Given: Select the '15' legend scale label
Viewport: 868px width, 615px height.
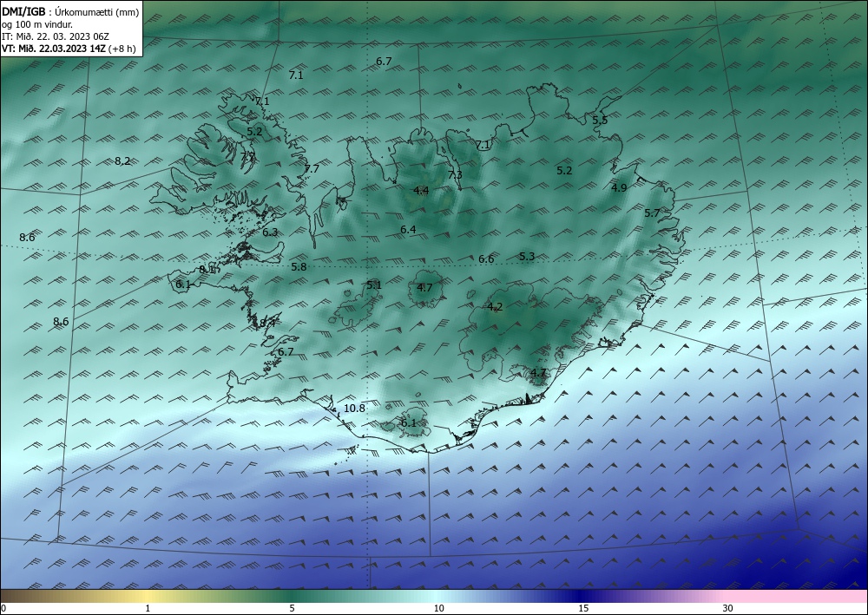Looking at the screenshot, I should pos(583,609).
